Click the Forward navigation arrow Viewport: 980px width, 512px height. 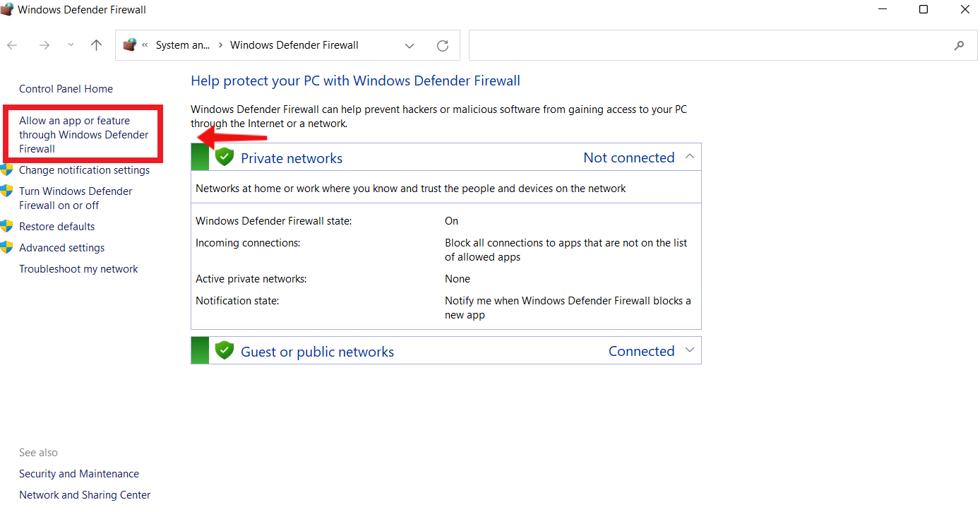(x=44, y=45)
